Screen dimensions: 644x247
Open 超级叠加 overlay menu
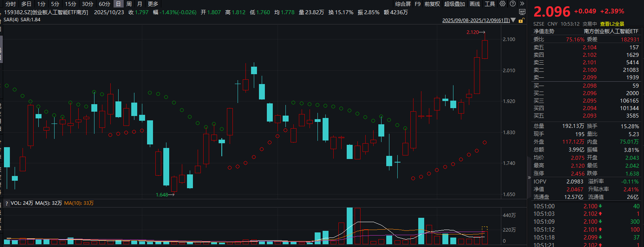click(x=455, y=4)
